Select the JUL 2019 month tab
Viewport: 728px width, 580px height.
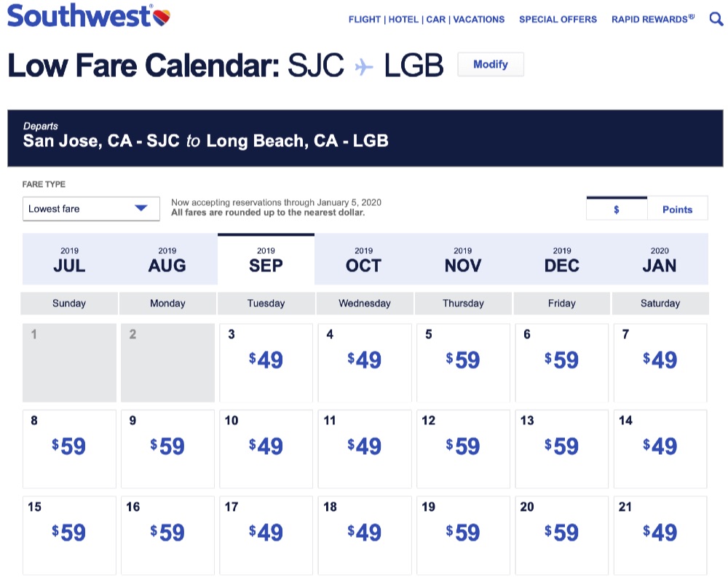tap(69, 260)
